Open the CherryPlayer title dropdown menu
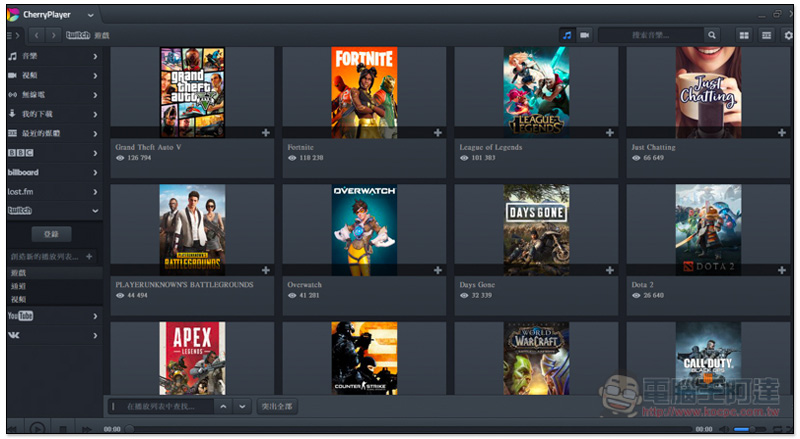This screenshot has width=800, height=439. pos(91,16)
